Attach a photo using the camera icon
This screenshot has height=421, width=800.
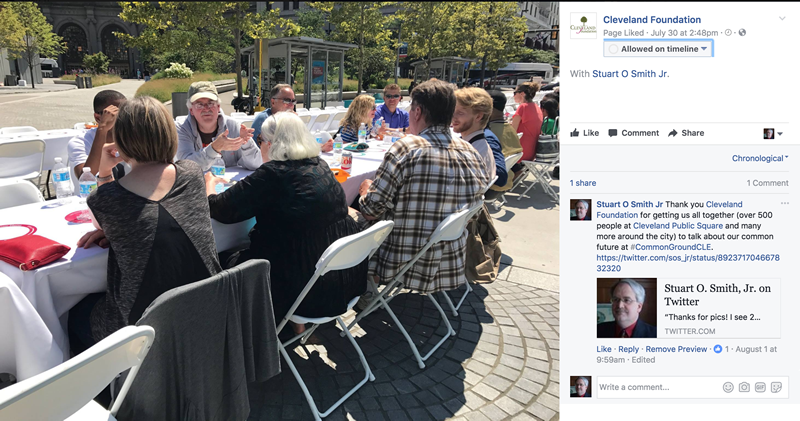(744, 387)
